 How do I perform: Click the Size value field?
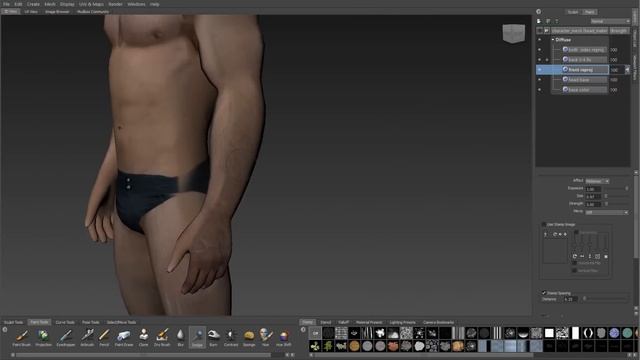click(x=593, y=196)
